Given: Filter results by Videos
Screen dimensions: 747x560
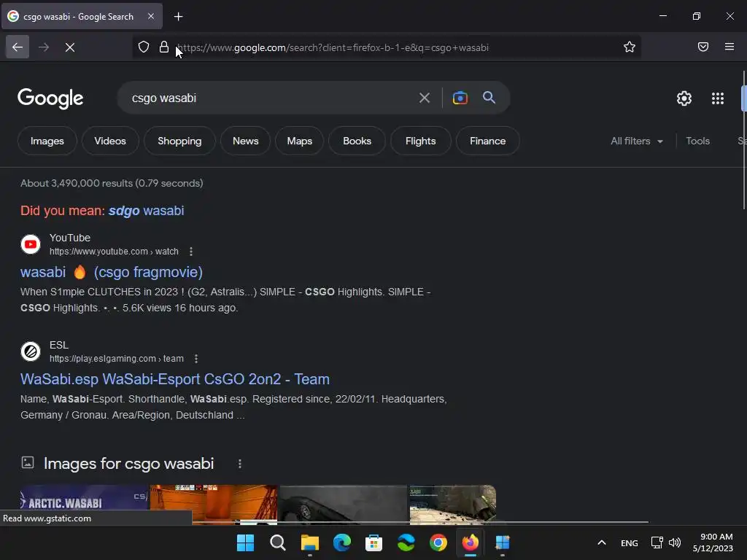Looking at the screenshot, I should (110, 141).
